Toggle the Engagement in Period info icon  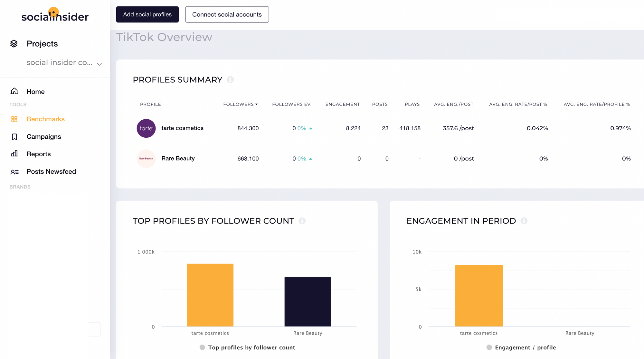[x=524, y=221]
